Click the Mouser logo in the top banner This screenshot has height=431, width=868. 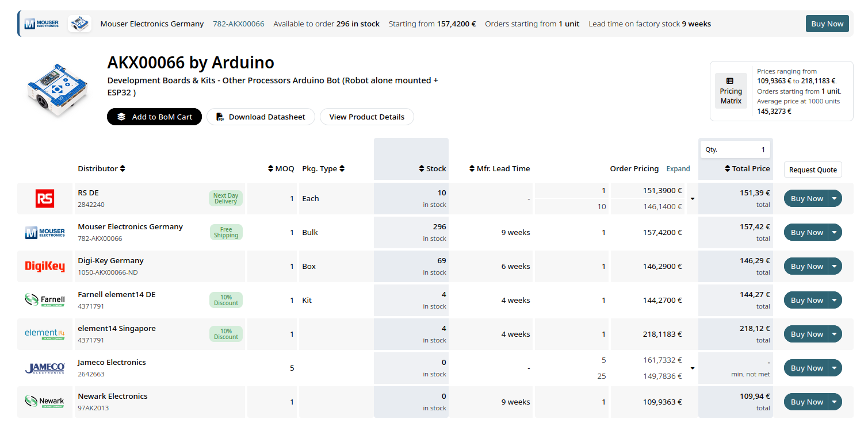[x=41, y=24]
